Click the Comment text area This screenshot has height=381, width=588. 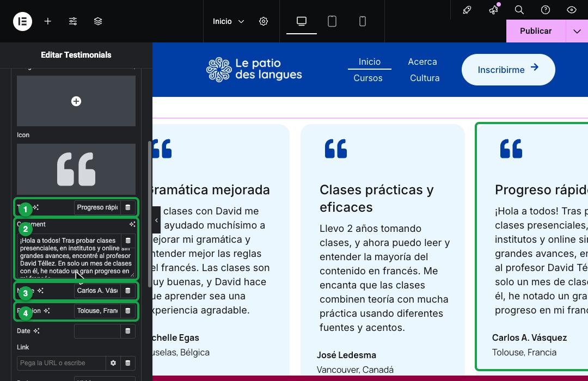76,255
